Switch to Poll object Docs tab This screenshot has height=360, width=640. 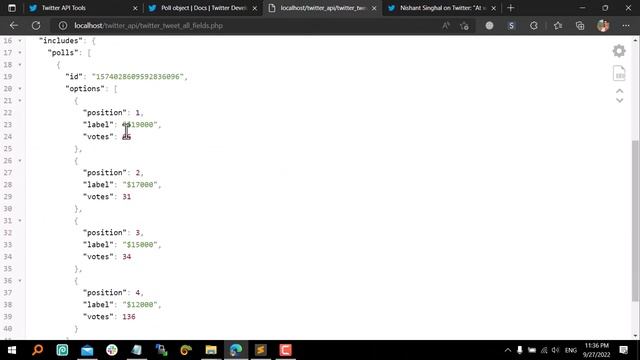click(x=203, y=8)
